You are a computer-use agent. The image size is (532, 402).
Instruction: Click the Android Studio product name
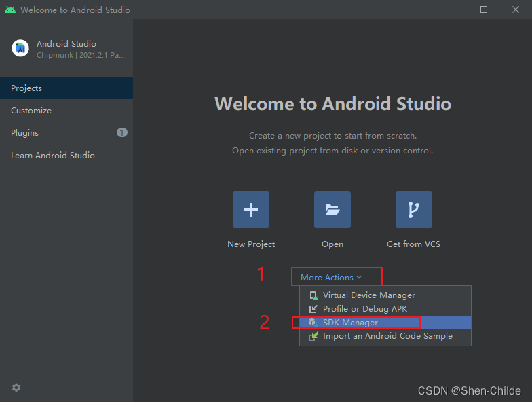pos(66,43)
